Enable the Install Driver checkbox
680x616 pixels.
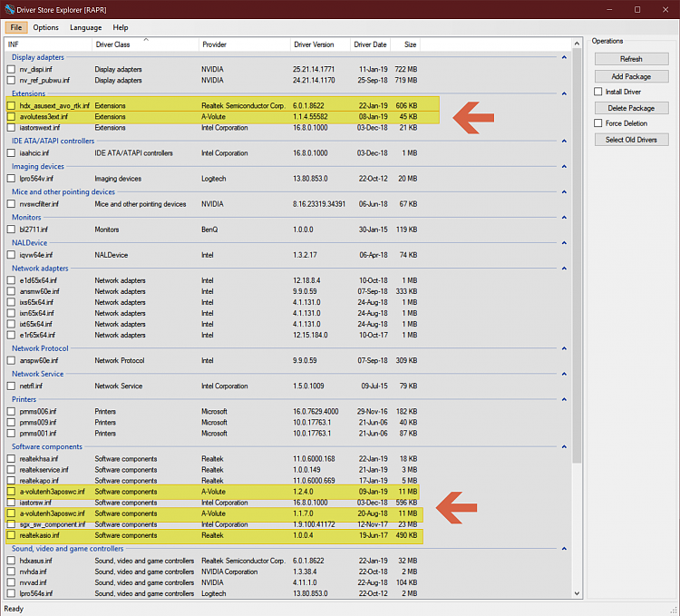coord(598,92)
